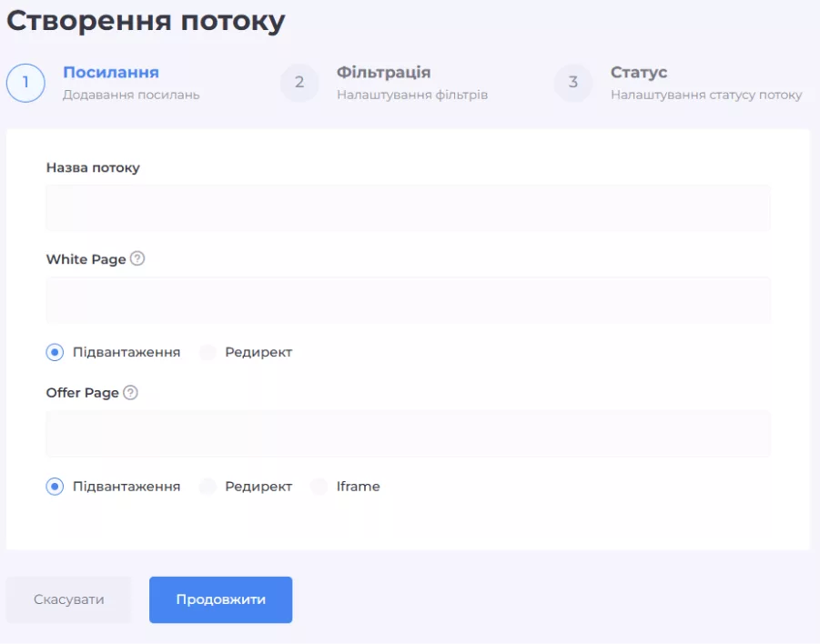Select Підвантаження radio under White Page
The height and width of the screenshot is (644, 820).
pyautogui.click(x=55, y=352)
